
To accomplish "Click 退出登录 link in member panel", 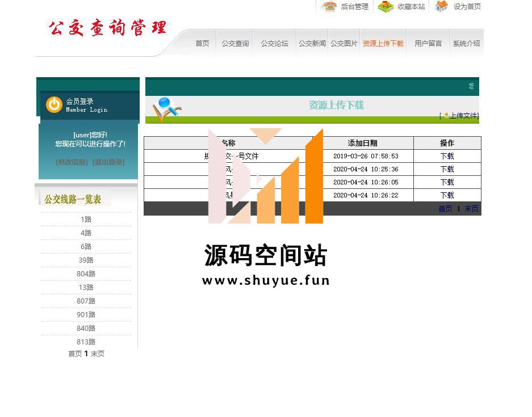I will point(108,162).
